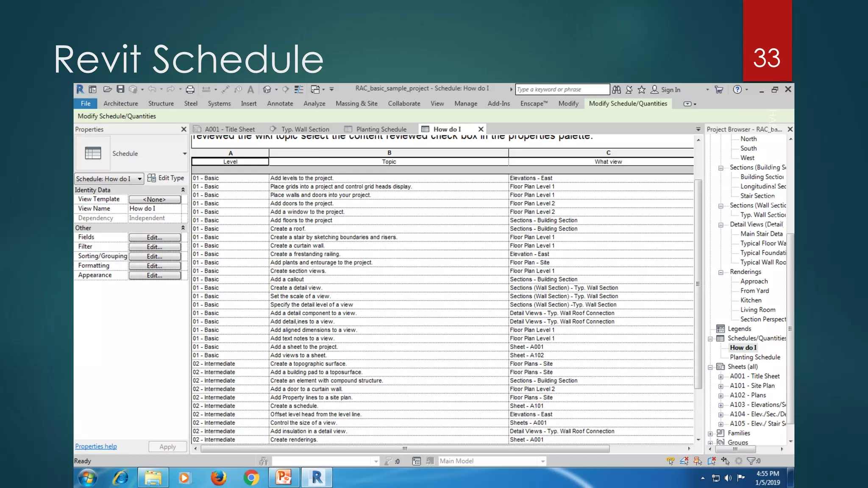Click the View Template <None> button
This screenshot has width=868, height=488.
(x=155, y=200)
